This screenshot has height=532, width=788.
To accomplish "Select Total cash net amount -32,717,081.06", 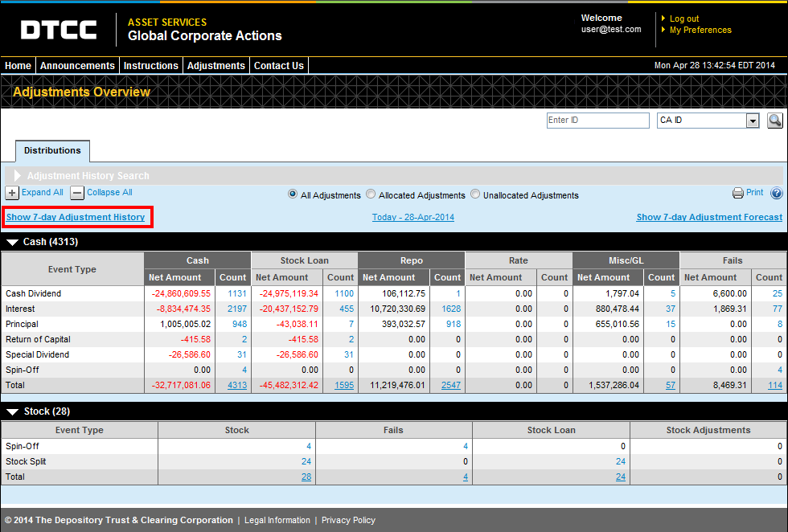I will point(181,385).
